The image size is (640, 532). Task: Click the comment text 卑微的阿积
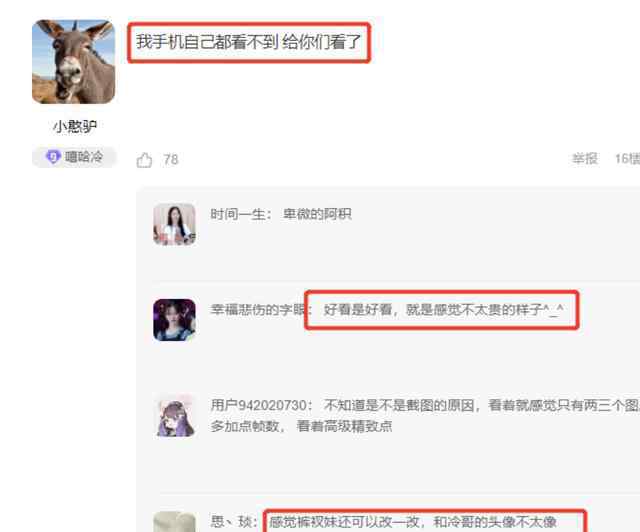(x=317, y=214)
